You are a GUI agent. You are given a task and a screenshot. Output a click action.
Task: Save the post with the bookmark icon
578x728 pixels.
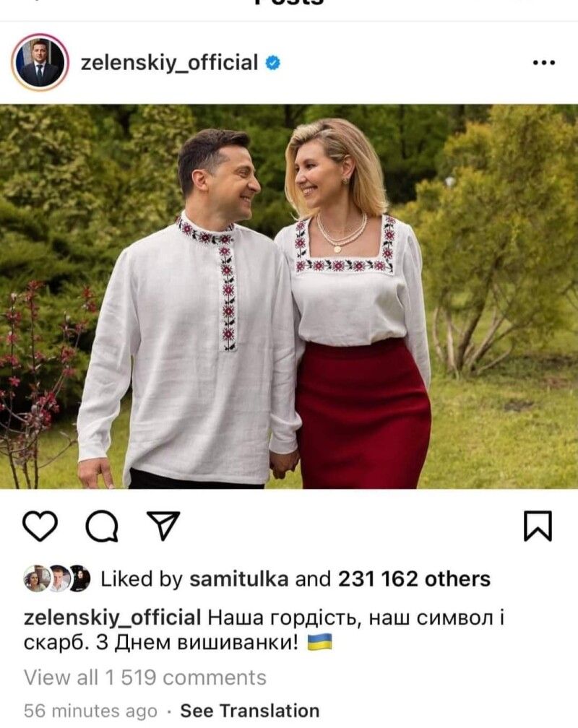point(538,526)
